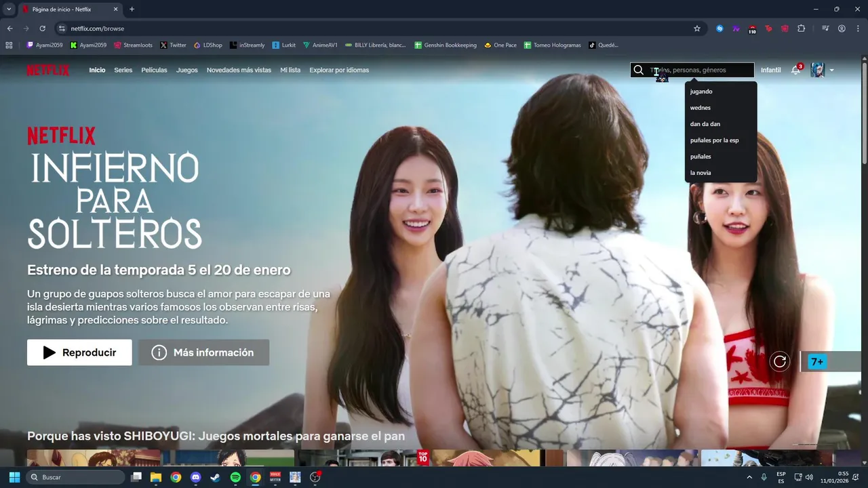Image resolution: width=868 pixels, height=488 pixels.
Task: Open the Chrome profile account icon
Action: [842, 28]
